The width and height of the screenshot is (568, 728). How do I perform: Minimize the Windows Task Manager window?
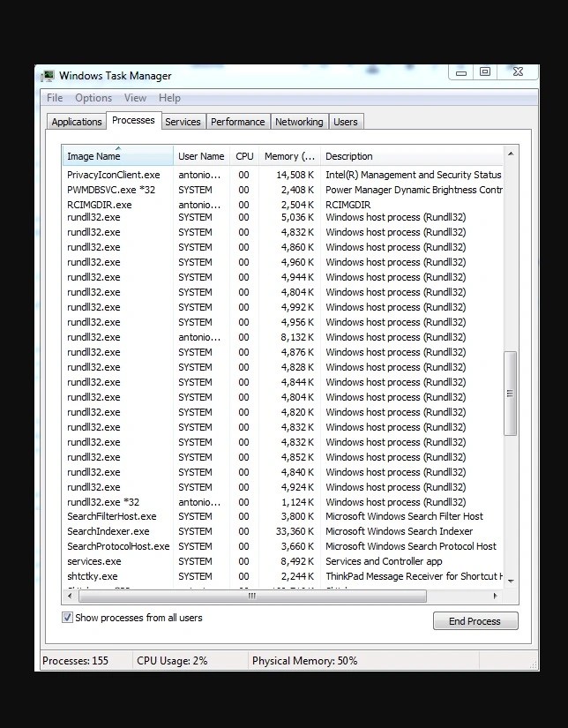(x=460, y=72)
